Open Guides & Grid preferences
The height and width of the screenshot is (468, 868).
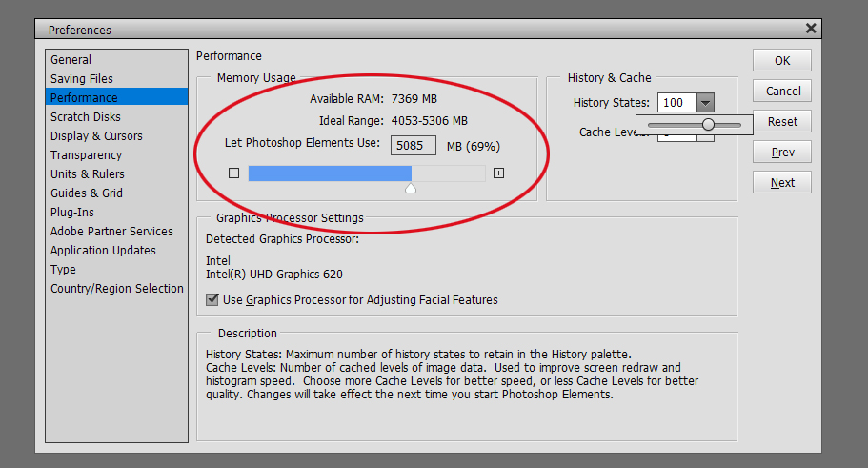click(117, 193)
